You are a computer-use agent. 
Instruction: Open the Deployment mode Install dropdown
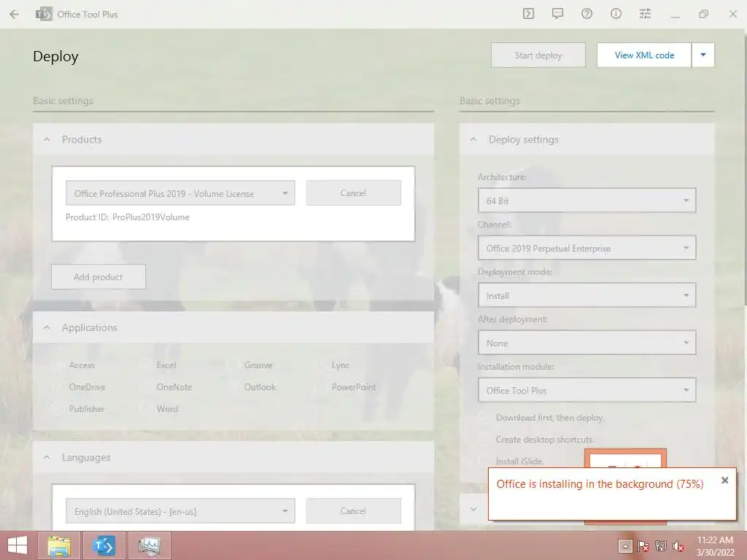pyautogui.click(x=587, y=295)
